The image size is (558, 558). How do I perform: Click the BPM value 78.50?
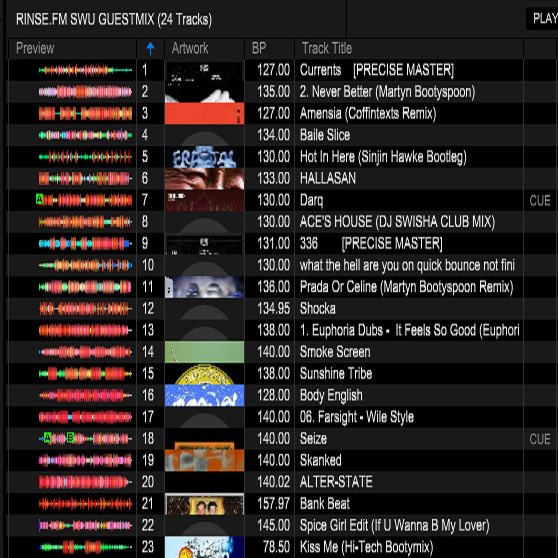pos(276,547)
